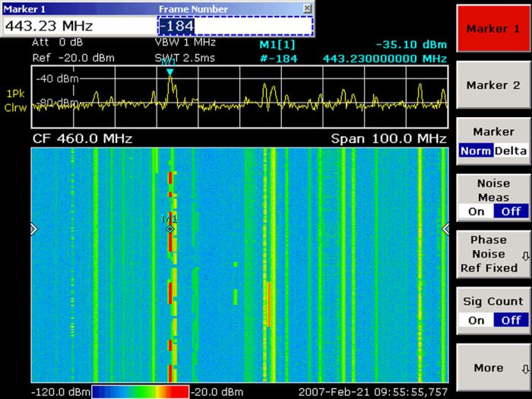
Task: Close the Marker 1 dialog
Action: (x=307, y=8)
